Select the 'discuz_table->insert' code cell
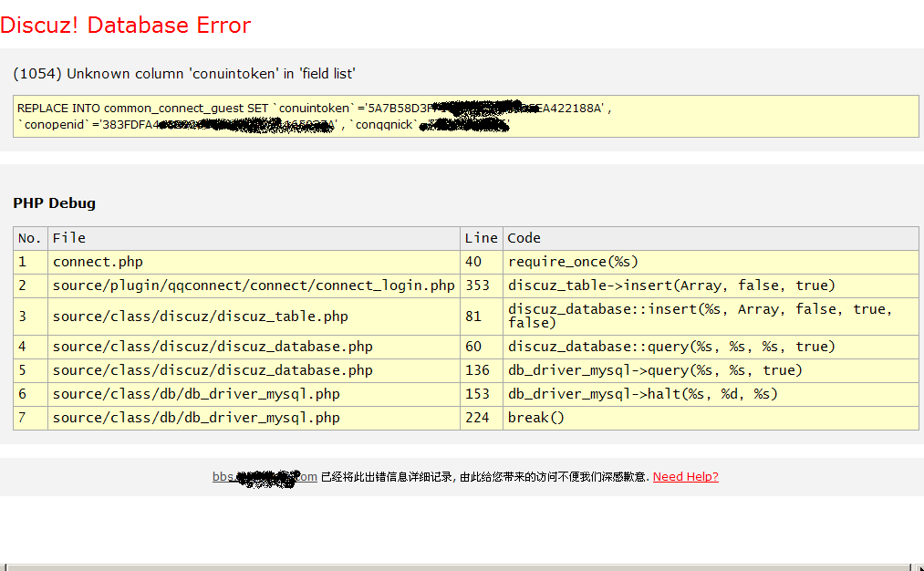 pos(711,285)
